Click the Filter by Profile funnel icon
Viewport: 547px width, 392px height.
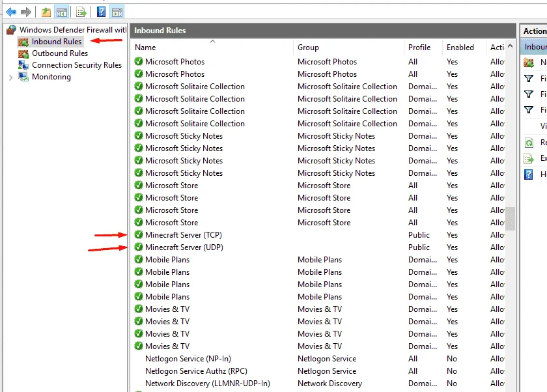click(x=529, y=79)
